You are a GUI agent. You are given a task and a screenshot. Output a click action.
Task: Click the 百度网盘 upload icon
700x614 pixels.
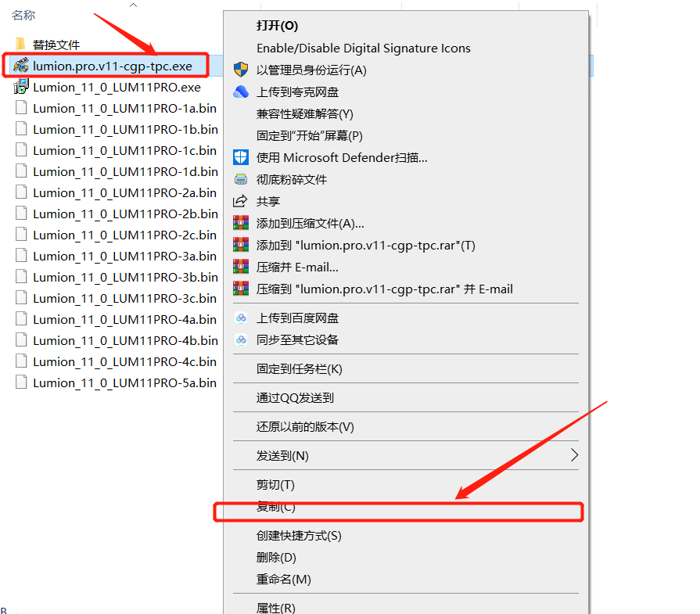[241, 318]
